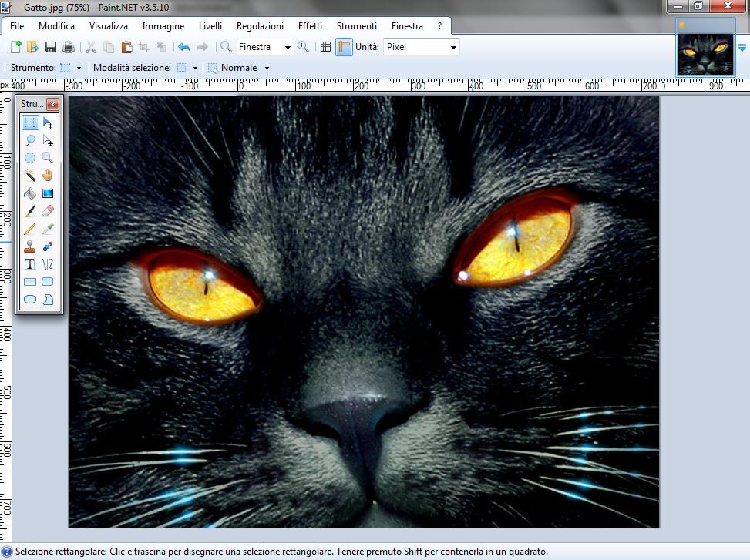This screenshot has width=750, height=560.
Task: Toggle the pixel grid display
Action: [x=325, y=47]
